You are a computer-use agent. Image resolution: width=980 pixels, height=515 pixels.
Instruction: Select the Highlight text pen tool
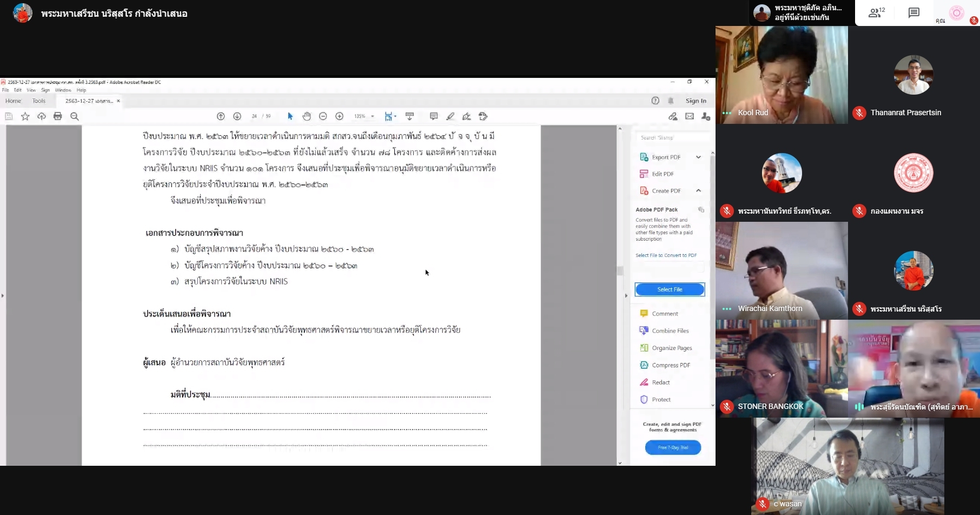tap(450, 116)
